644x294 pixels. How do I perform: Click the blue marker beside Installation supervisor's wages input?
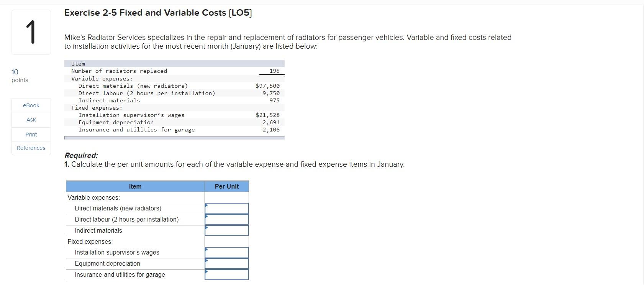(206, 250)
